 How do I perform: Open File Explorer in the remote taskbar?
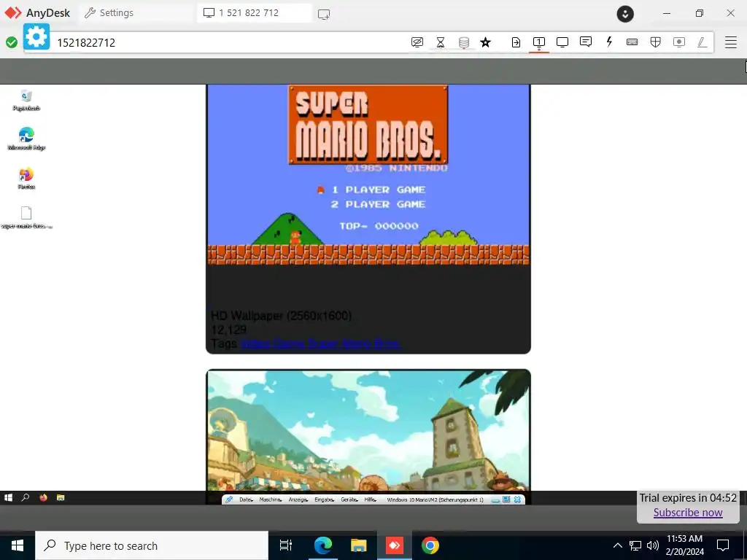tap(61, 497)
